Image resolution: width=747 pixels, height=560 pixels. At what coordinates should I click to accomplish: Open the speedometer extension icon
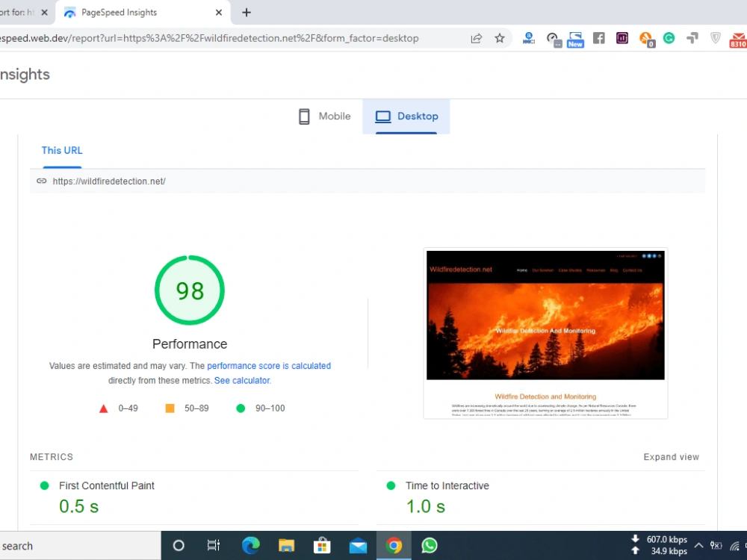click(553, 39)
